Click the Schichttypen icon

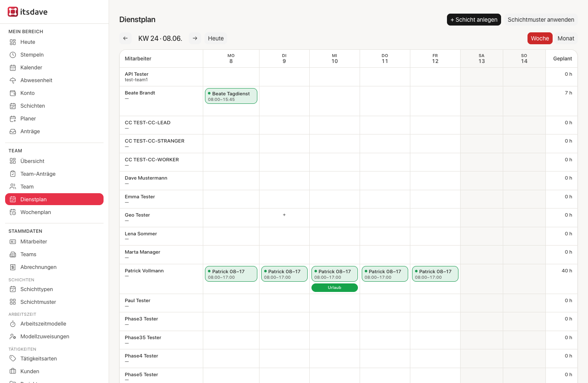(x=13, y=289)
